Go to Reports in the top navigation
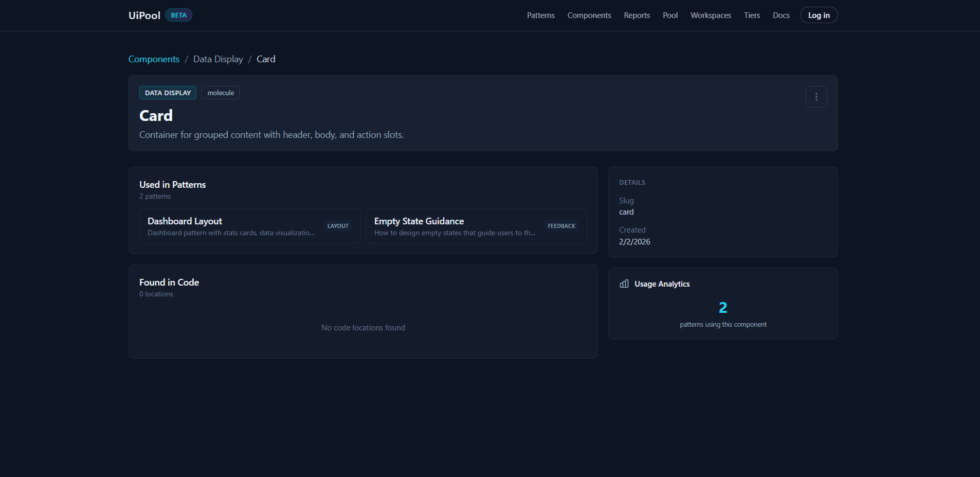This screenshot has height=477, width=980. [x=637, y=15]
